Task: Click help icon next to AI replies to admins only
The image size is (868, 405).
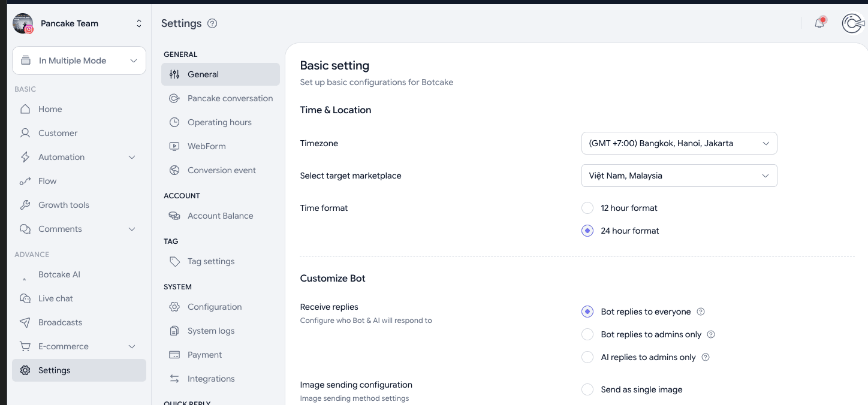Action: coord(706,357)
